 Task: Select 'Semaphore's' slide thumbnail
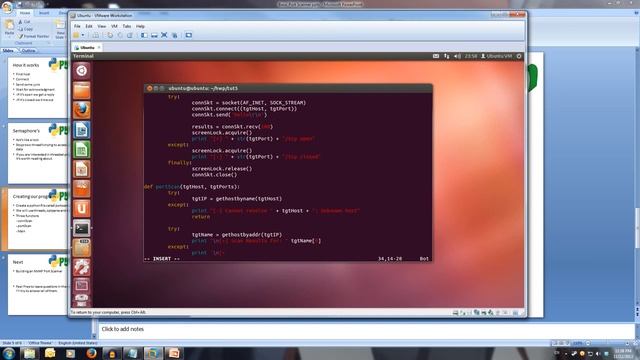point(38,153)
